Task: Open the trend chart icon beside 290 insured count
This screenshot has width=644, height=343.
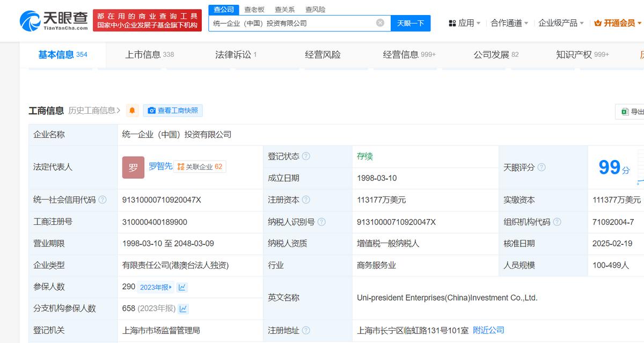Action: [182, 287]
